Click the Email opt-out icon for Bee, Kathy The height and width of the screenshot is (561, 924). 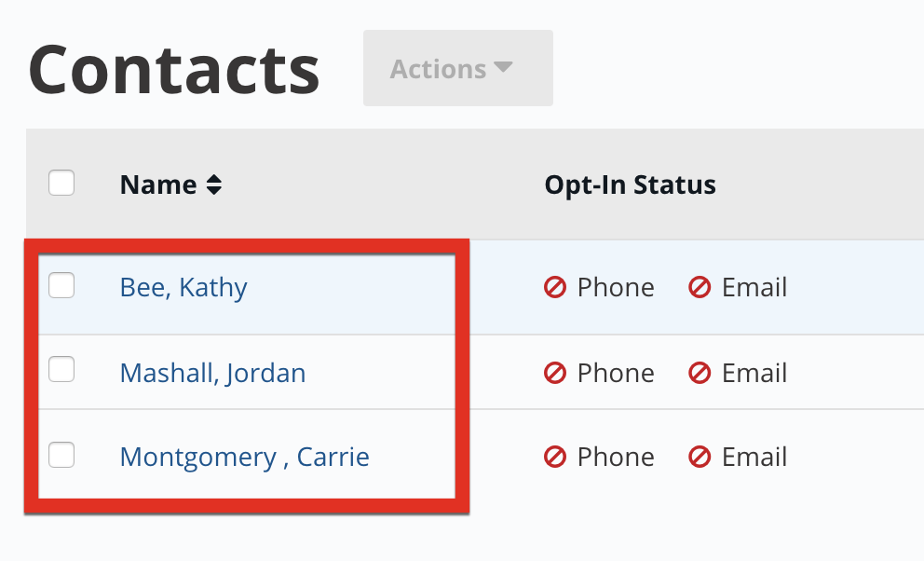point(700,288)
